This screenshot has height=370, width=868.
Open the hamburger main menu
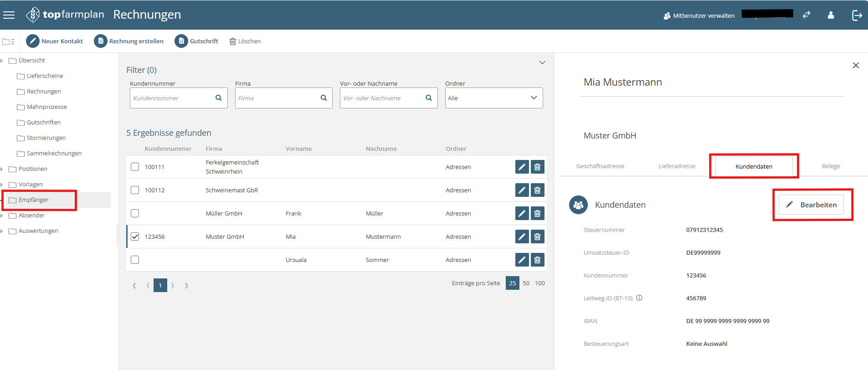(x=9, y=15)
